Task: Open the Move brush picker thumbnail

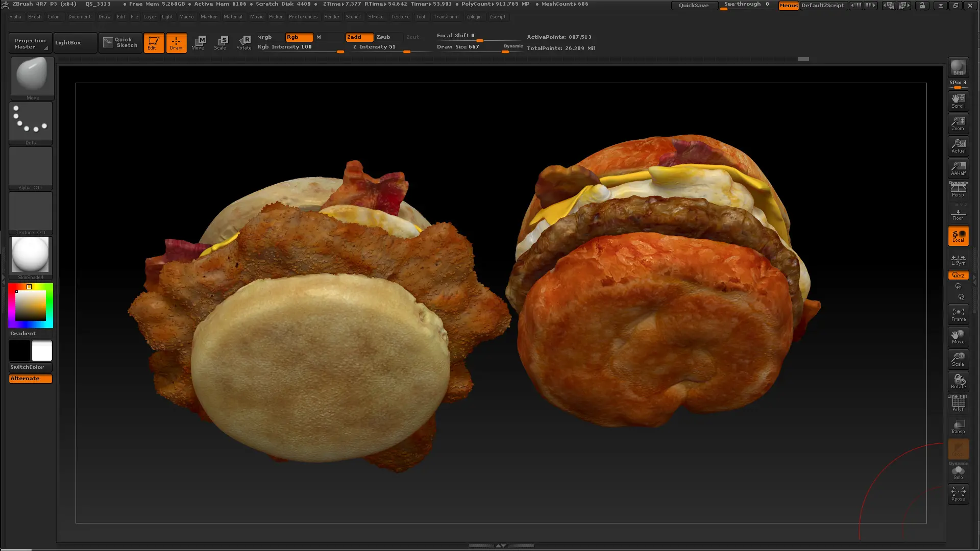Action: 32,79
